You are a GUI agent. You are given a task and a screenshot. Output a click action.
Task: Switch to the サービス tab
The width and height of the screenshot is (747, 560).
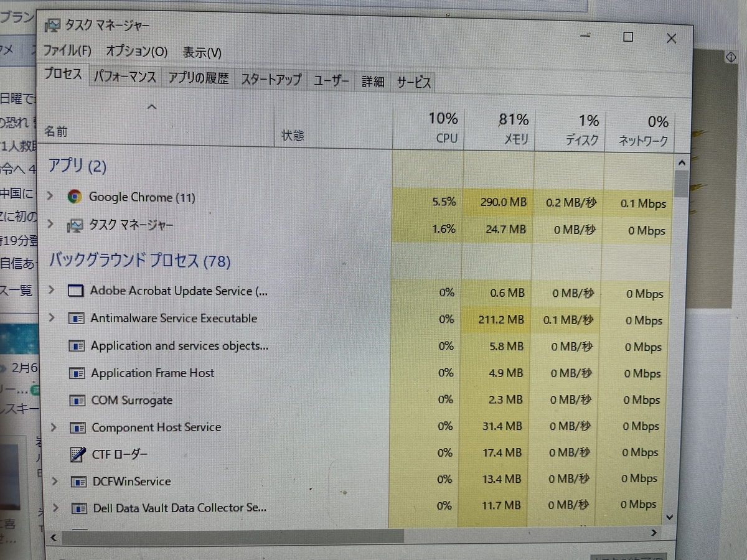pyautogui.click(x=413, y=82)
